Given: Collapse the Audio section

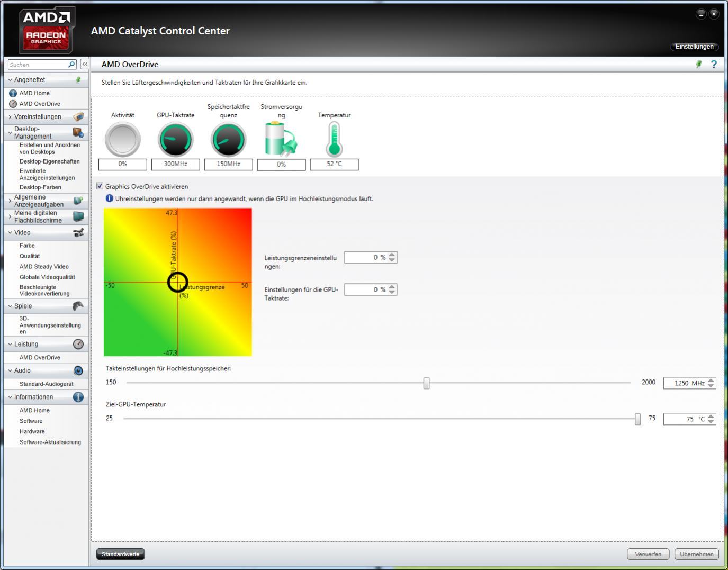Looking at the screenshot, I should (10, 370).
